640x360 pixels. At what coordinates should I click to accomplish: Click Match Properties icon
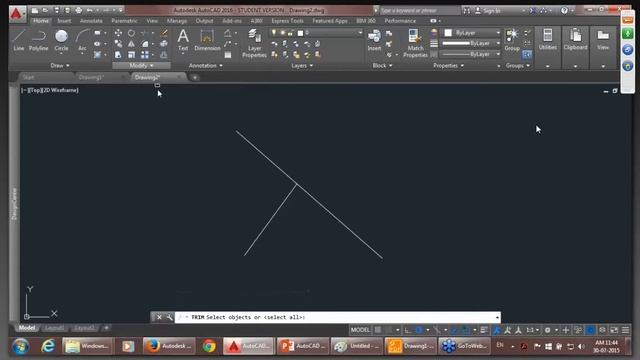(x=415, y=43)
